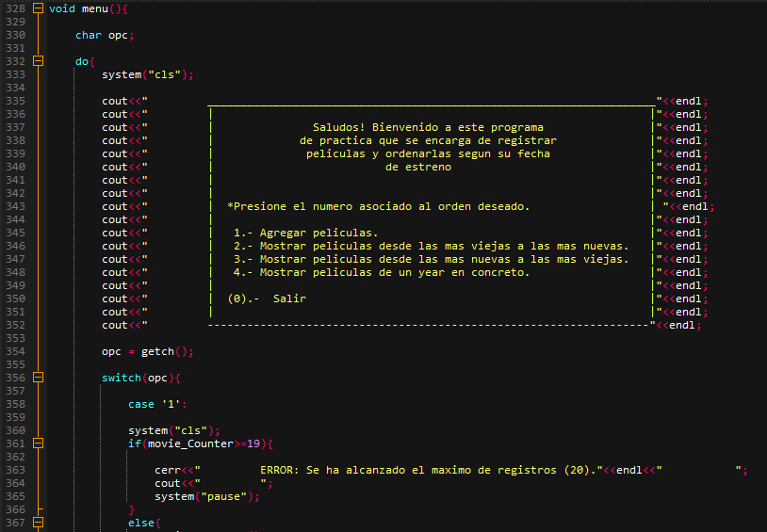Click line number 343 in the gutter

coord(15,206)
